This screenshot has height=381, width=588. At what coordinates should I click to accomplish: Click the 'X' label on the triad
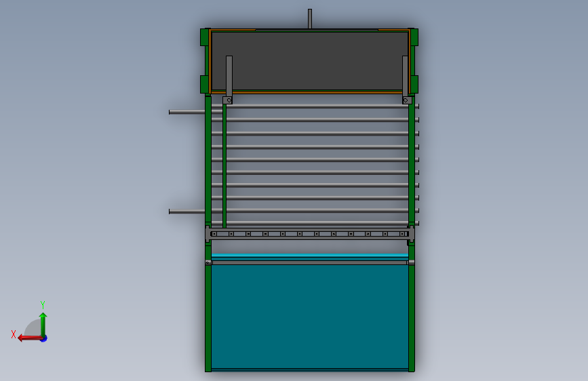point(14,334)
